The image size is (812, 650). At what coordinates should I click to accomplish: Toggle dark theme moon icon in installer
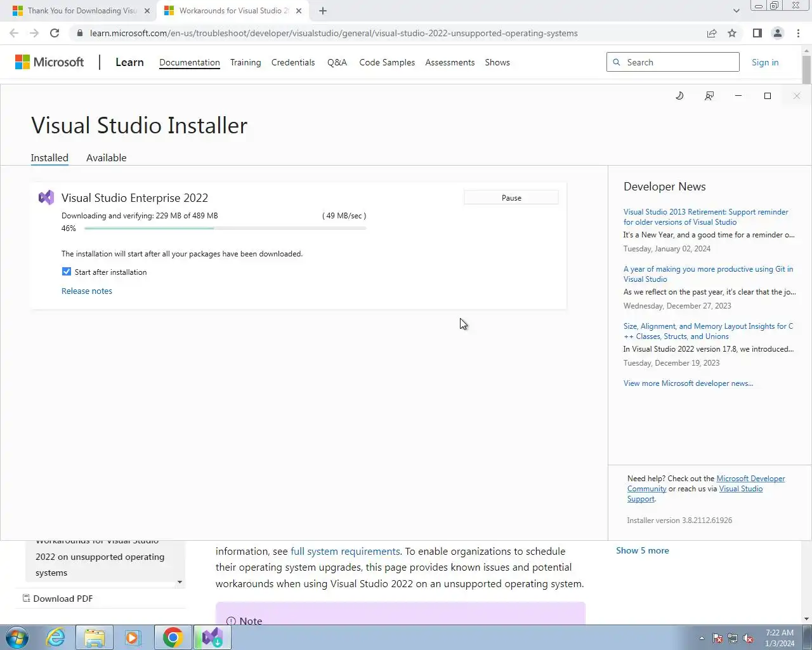679,96
